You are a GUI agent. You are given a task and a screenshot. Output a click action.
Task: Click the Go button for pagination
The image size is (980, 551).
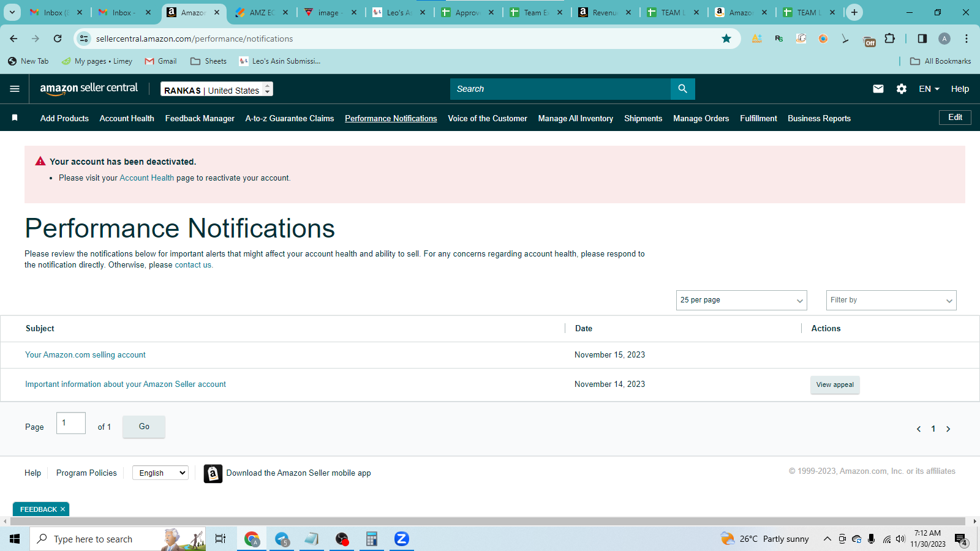point(144,427)
